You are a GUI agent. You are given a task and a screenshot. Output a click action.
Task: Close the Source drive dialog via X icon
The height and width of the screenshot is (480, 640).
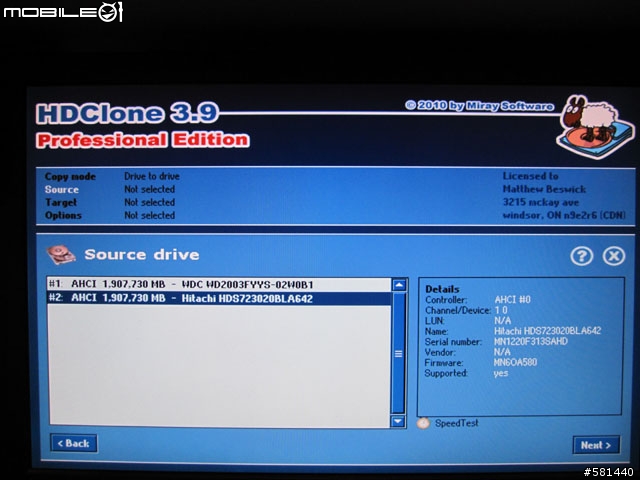click(x=613, y=256)
